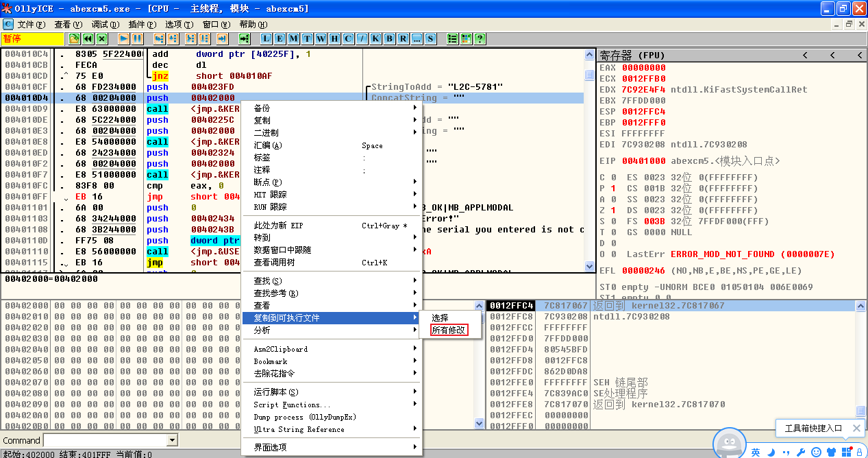
Task: Close the 工具箱快捷入口 tooltip
Action: click(x=856, y=429)
